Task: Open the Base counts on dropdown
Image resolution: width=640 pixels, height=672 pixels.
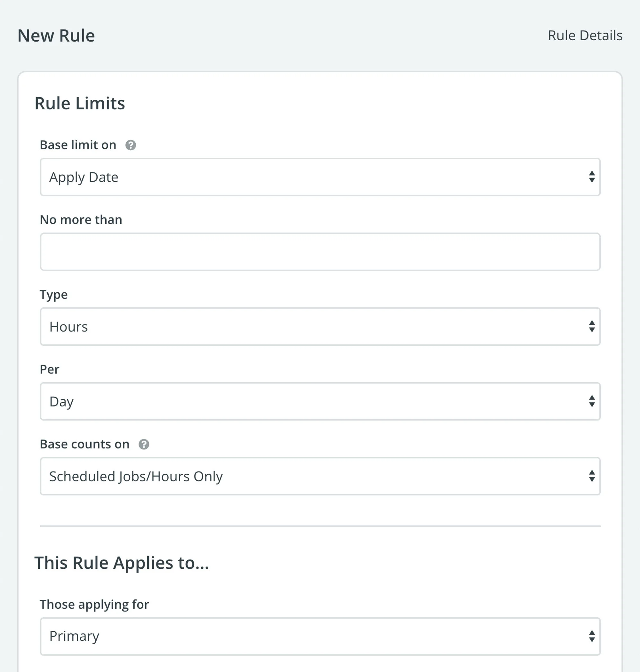Action: pos(320,476)
